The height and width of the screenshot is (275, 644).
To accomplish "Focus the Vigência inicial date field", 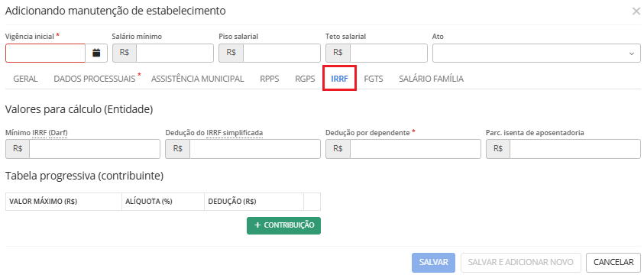I will [x=46, y=53].
